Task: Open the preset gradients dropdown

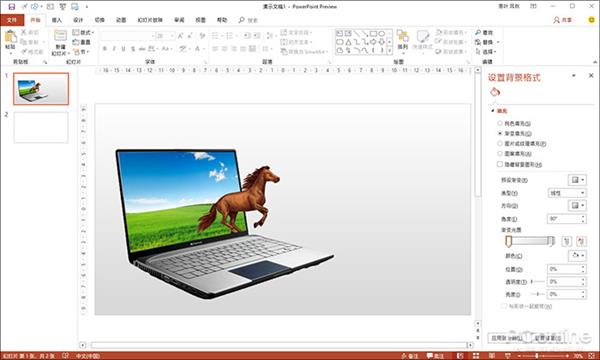Action: click(577, 180)
